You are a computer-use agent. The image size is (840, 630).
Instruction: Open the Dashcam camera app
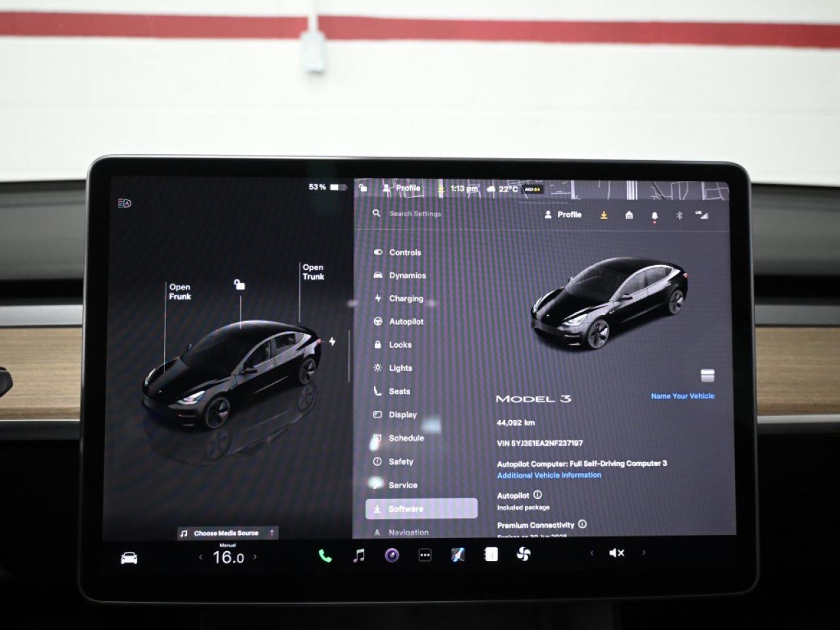(x=392, y=555)
